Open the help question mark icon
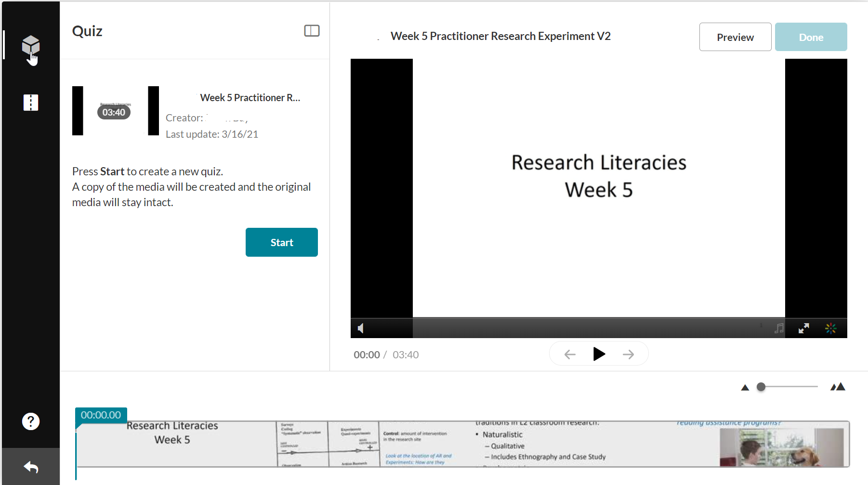Image resolution: width=868 pixels, height=485 pixels. 31,421
